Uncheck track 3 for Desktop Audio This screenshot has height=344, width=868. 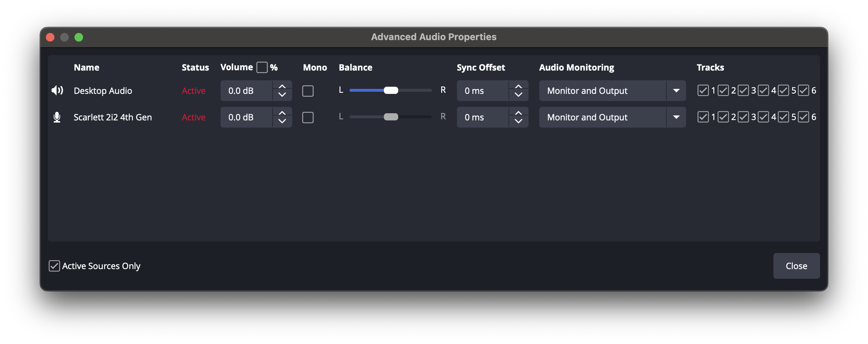pos(743,90)
